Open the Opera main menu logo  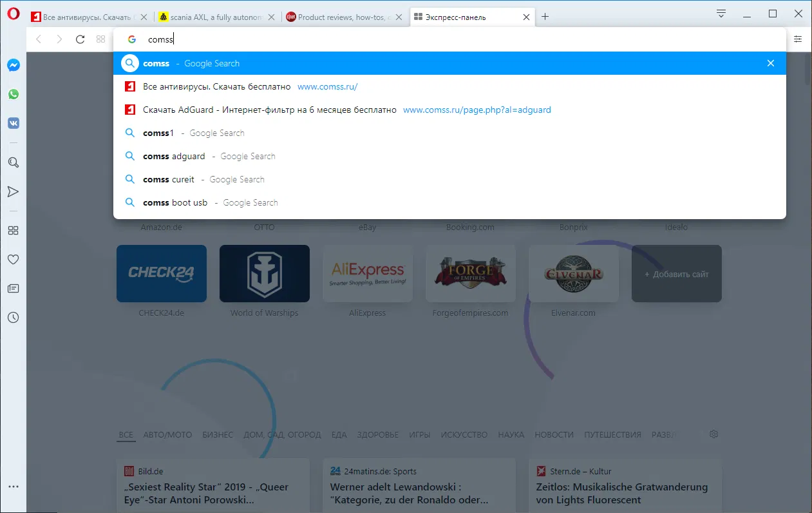coord(13,14)
